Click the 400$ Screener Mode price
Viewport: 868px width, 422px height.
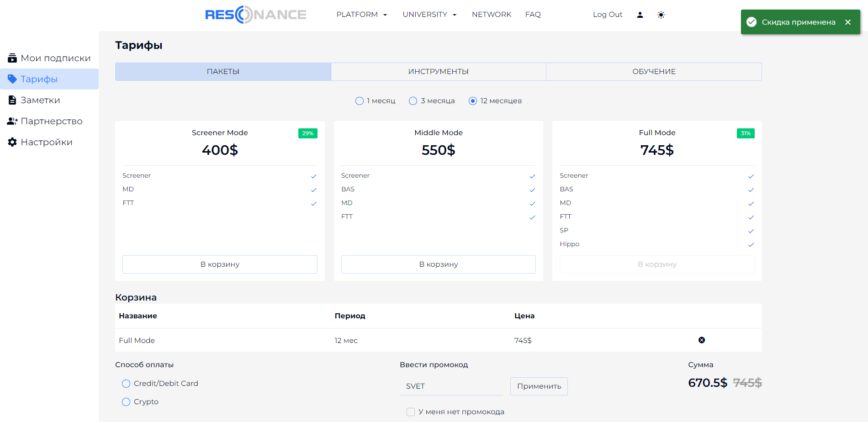point(220,150)
